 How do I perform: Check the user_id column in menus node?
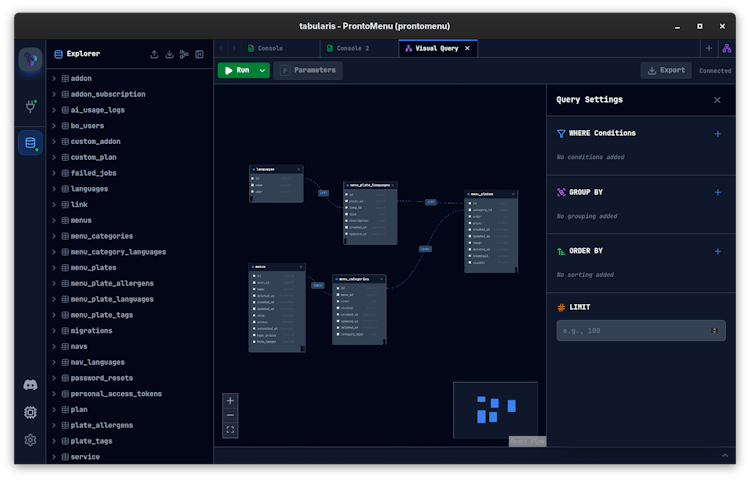254,283
